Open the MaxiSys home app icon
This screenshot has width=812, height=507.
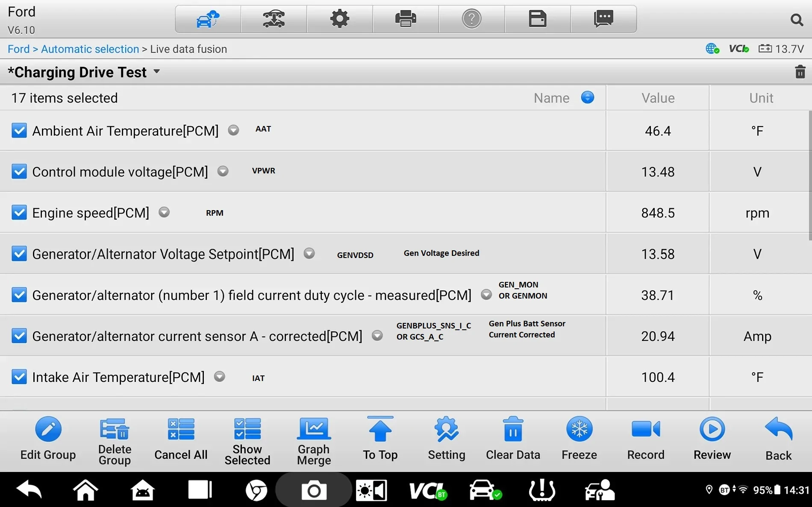click(142, 489)
